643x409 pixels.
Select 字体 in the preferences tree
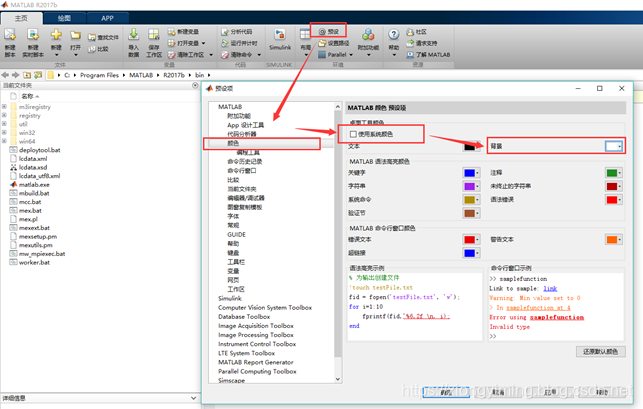click(x=233, y=216)
